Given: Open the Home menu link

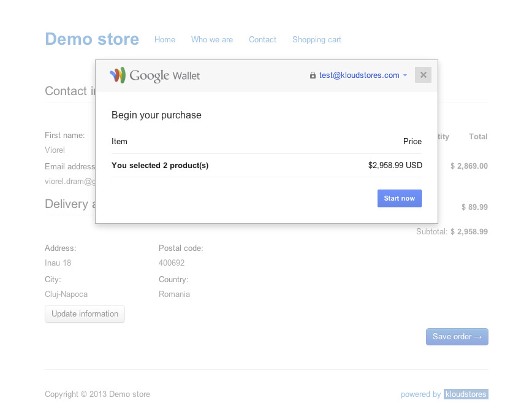Looking at the screenshot, I should (165, 39).
